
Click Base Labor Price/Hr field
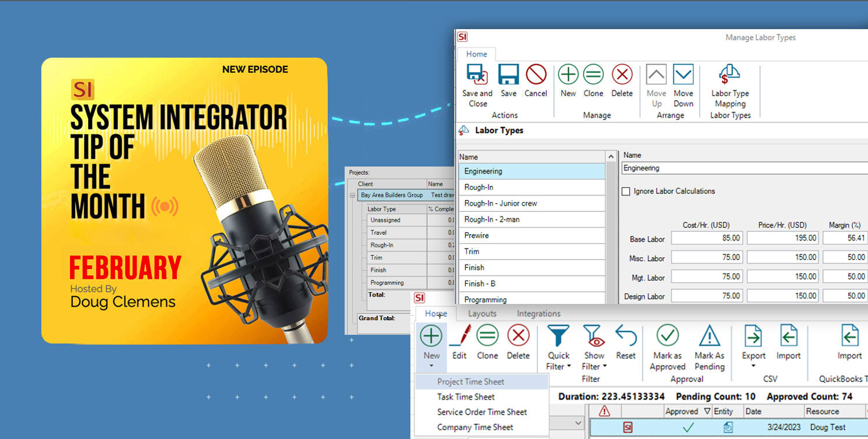tap(782, 238)
